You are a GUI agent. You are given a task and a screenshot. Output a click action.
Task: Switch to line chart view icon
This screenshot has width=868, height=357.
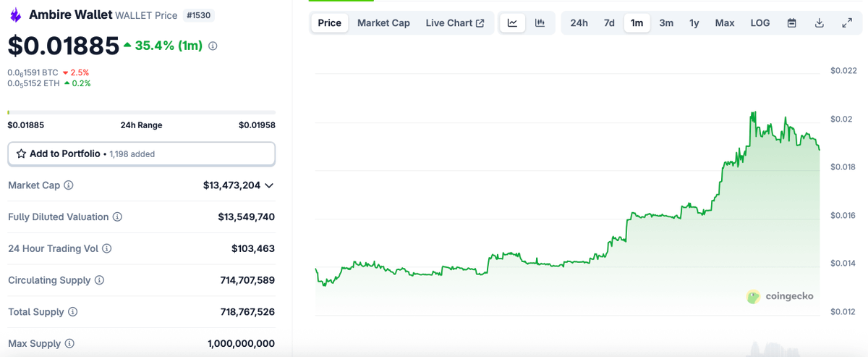[513, 23]
